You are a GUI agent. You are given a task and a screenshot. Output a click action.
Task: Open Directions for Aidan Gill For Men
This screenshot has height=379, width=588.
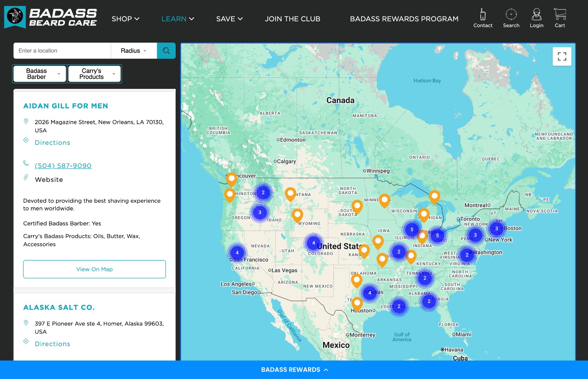52,142
